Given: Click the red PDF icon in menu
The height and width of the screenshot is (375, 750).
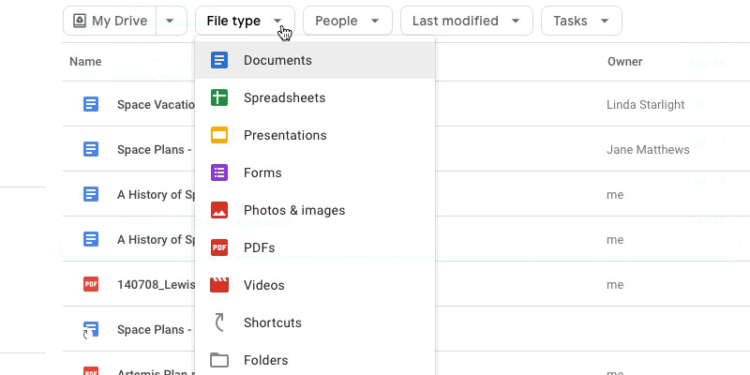Looking at the screenshot, I should pos(219,248).
